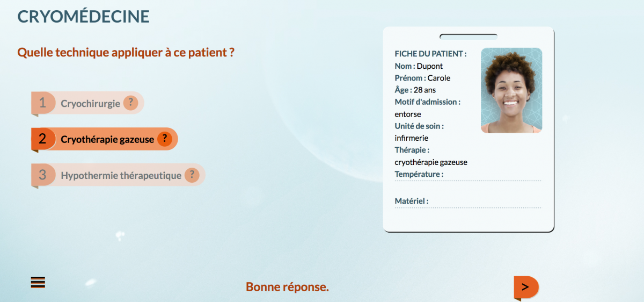This screenshot has height=302, width=644.
Task: Click the number 3 answer badge
Action: point(43,175)
